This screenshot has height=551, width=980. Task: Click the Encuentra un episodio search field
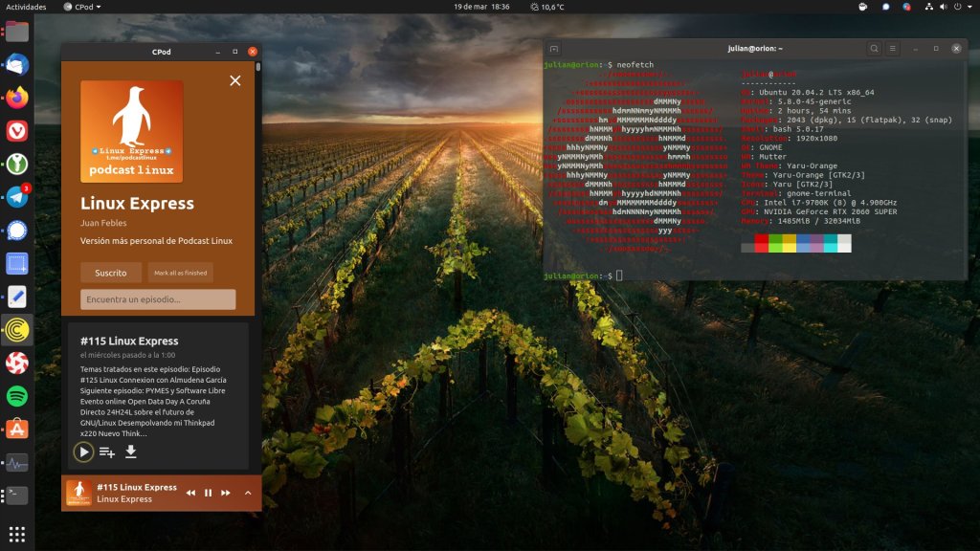point(158,299)
